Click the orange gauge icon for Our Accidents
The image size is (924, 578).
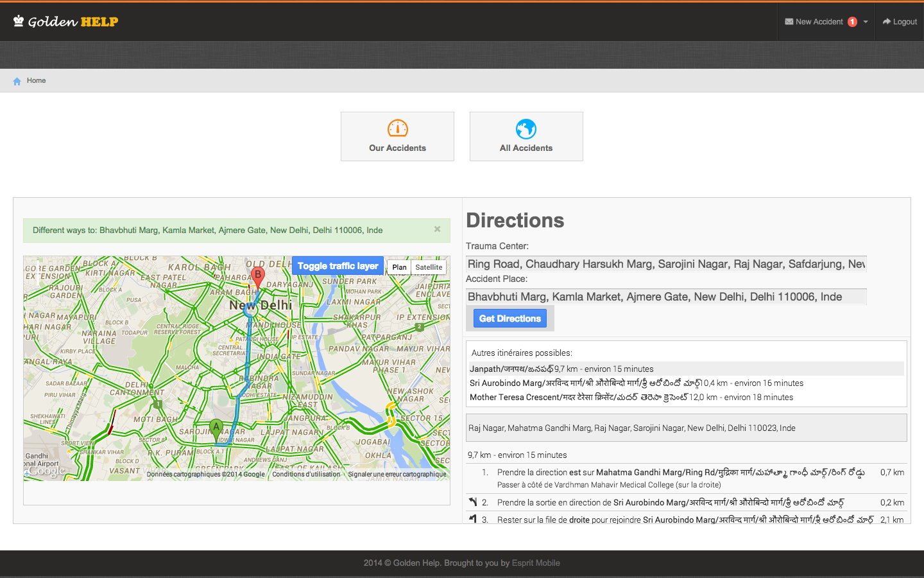tap(398, 128)
